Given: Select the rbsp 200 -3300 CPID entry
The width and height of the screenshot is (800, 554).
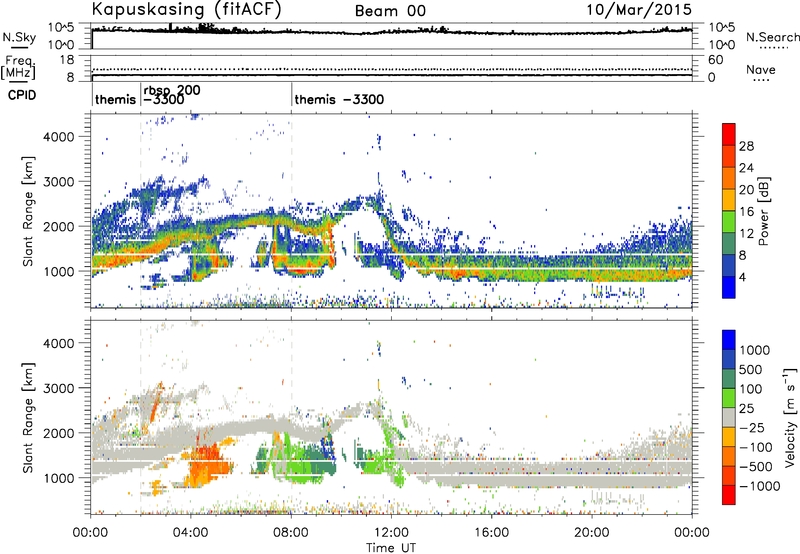Looking at the screenshot, I should [171, 95].
